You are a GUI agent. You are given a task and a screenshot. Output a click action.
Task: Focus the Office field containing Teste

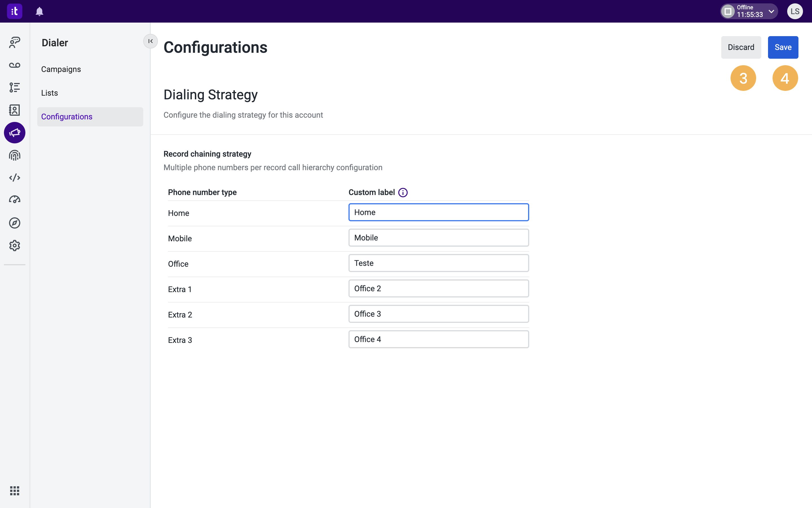[x=438, y=263]
